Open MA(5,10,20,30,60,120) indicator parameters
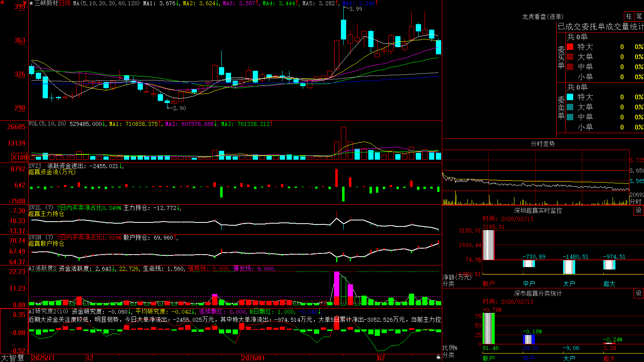The height and width of the screenshot is (362, 644). [106, 3]
